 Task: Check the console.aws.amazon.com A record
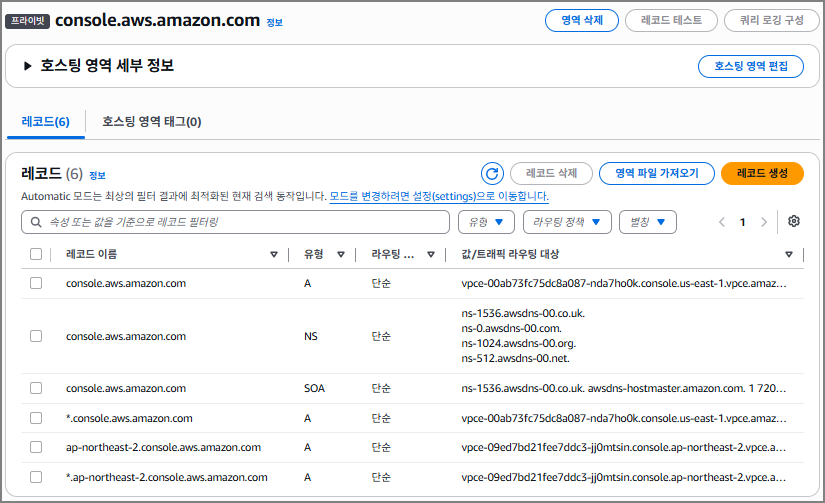[36, 283]
